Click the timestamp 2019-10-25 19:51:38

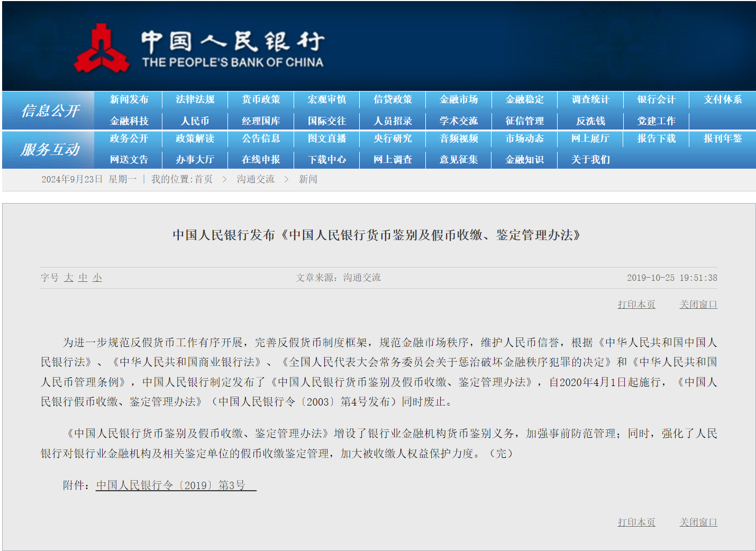[672, 278]
